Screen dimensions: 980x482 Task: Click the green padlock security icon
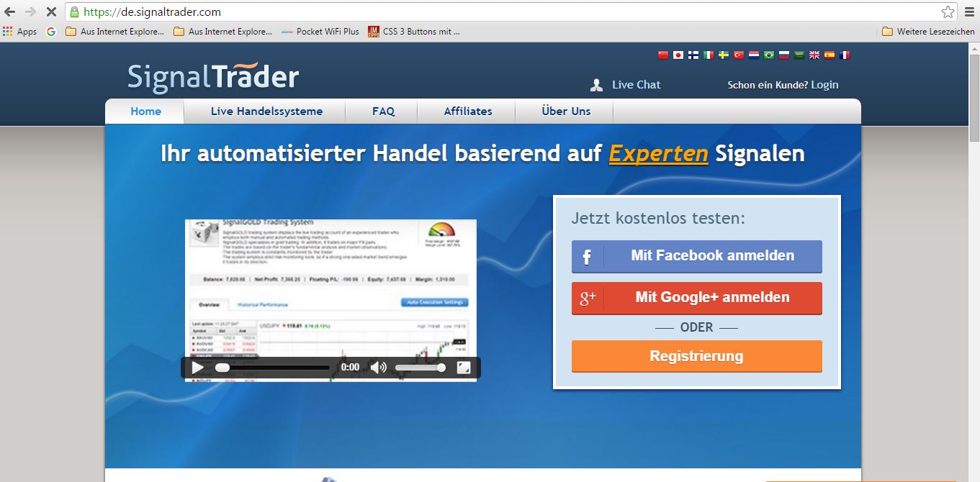[x=74, y=12]
